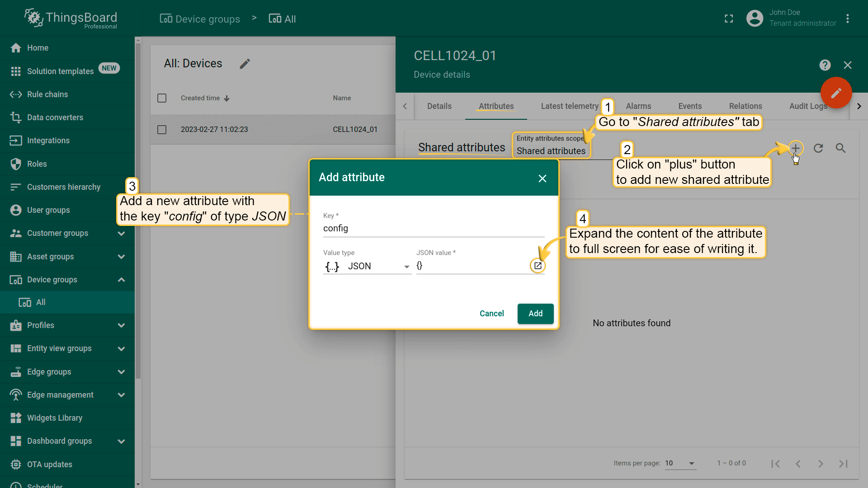Collapse Device groups in sidebar
The height and width of the screenshot is (488, 868).
[121, 280]
